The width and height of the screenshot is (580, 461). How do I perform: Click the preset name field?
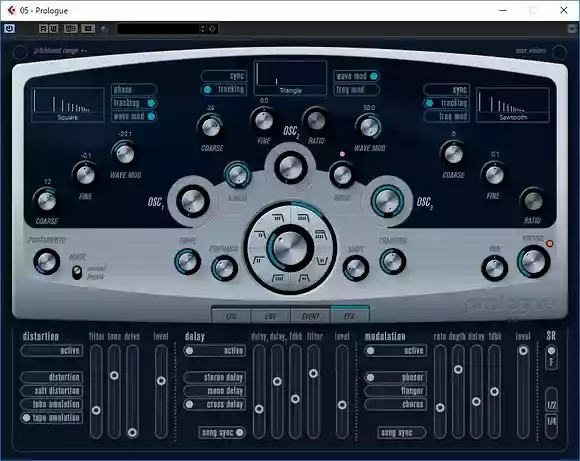coord(158,28)
